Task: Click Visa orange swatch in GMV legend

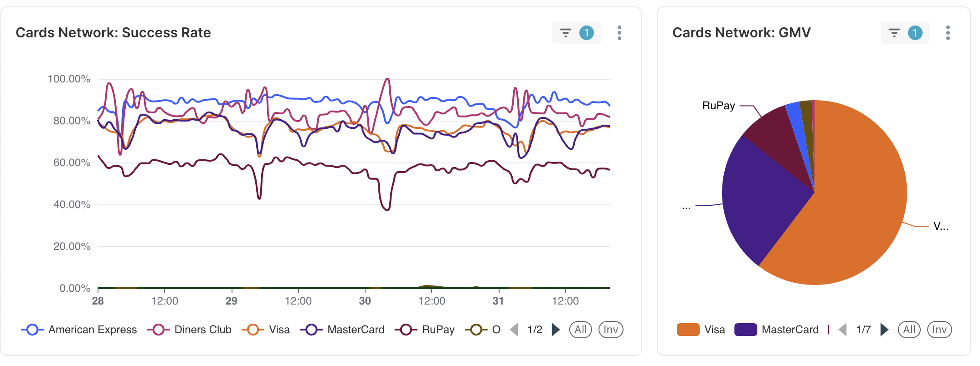Action: (x=688, y=330)
